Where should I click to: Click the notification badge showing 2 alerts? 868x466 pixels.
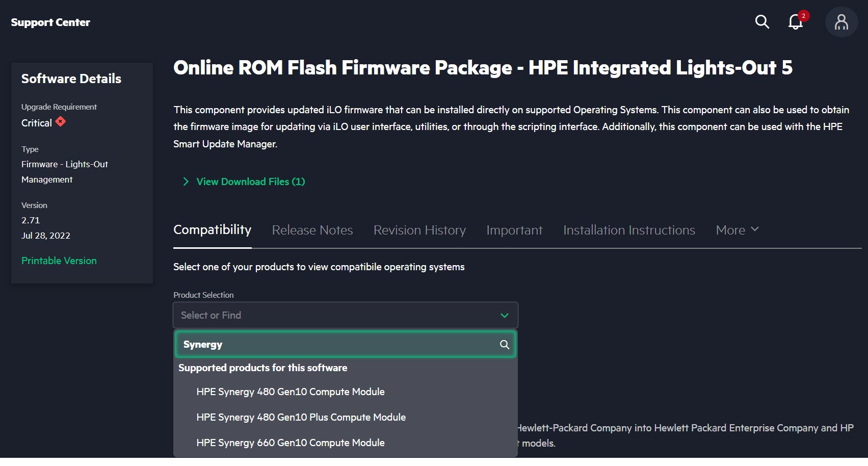click(803, 16)
